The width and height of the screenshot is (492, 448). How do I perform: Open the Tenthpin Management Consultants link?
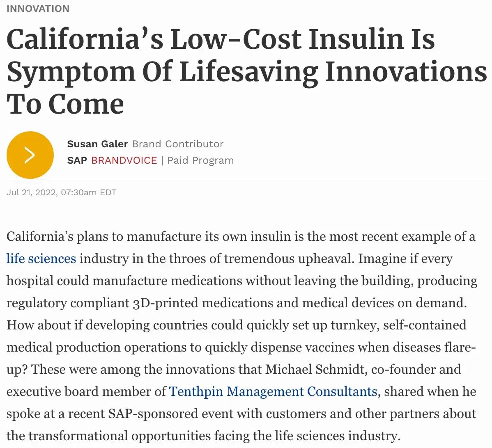coord(273,392)
